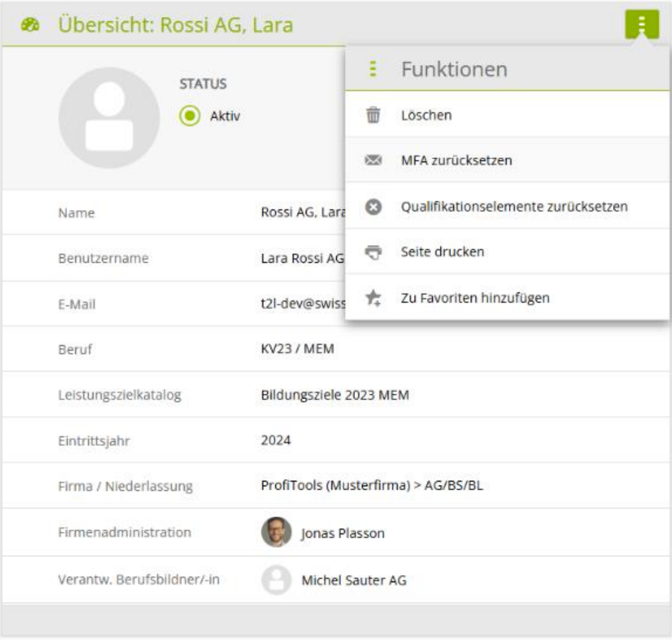Select Seite drucken menu option

[x=442, y=252]
